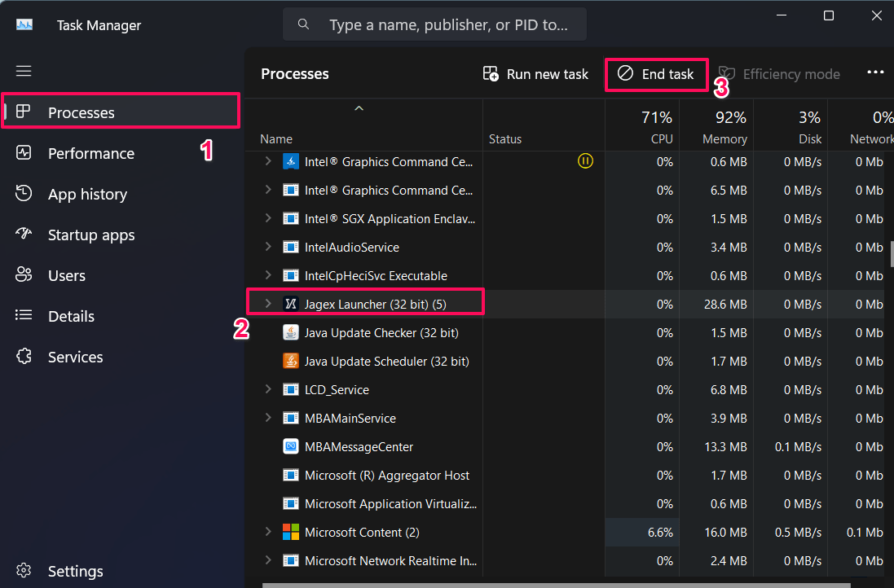This screenshot has height=588, width=894.
Task: Click the Startup apps gauge icon
Action: pyautogui.click(x=24, y=233)
